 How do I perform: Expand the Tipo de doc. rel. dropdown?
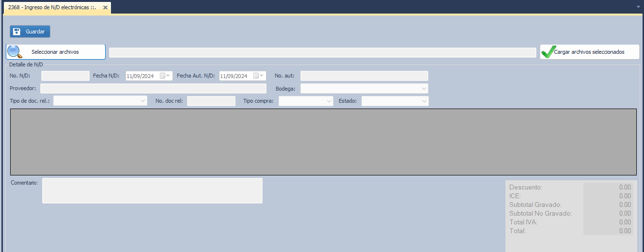pyautogui.click(x=143, y=101)
